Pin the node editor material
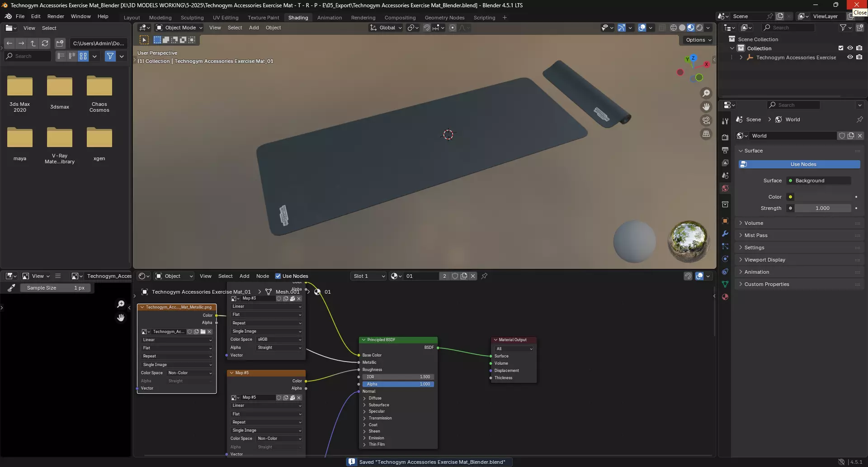Image resolution: width=868 pixels, height=467 pixels. [x=484, y=276]
